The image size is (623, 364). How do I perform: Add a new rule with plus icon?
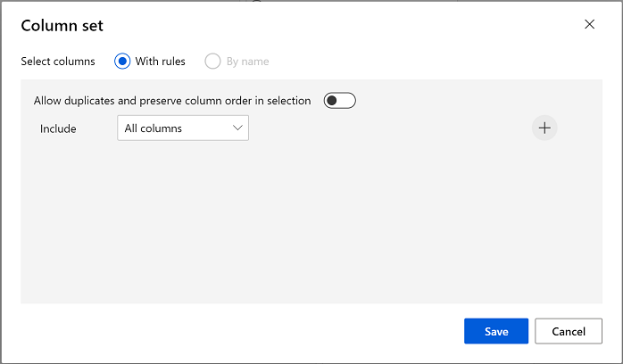pos(544,128)
